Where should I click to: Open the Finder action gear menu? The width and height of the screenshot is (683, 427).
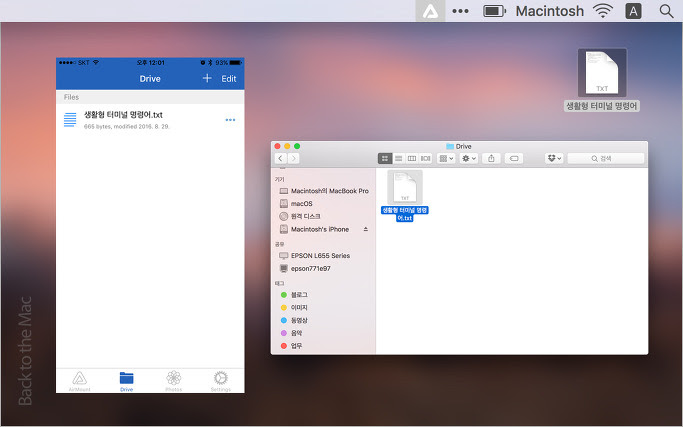[469, 159]
